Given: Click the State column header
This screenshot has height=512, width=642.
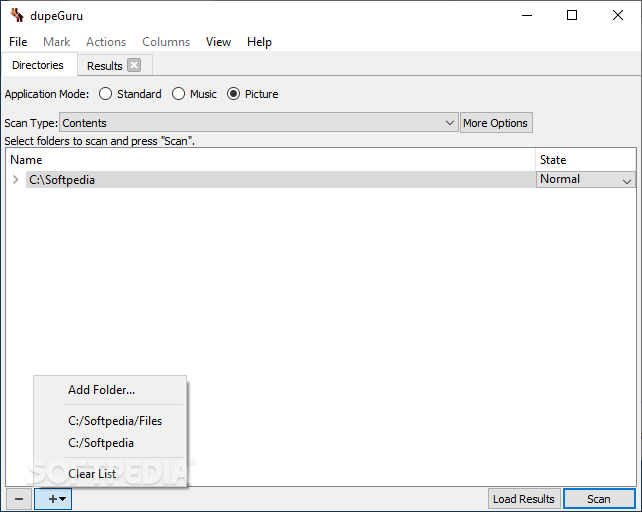Looking at the screenshot, I should point(585,160).
